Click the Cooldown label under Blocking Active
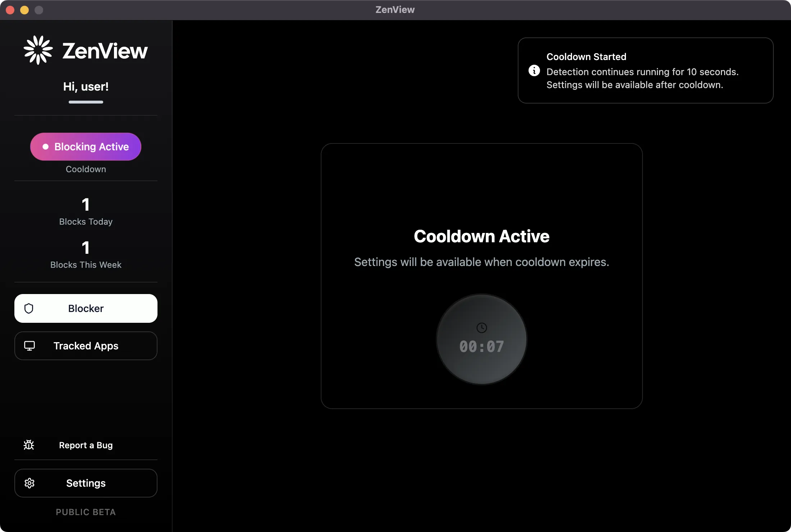Viewport: 791px width, 532px height. coord(86,169)
